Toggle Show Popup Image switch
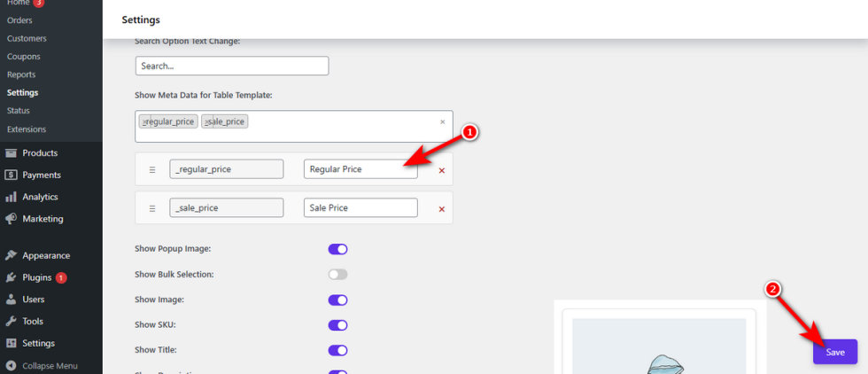The width and height of the screenshot is (868, 374). tap(337, 249)
